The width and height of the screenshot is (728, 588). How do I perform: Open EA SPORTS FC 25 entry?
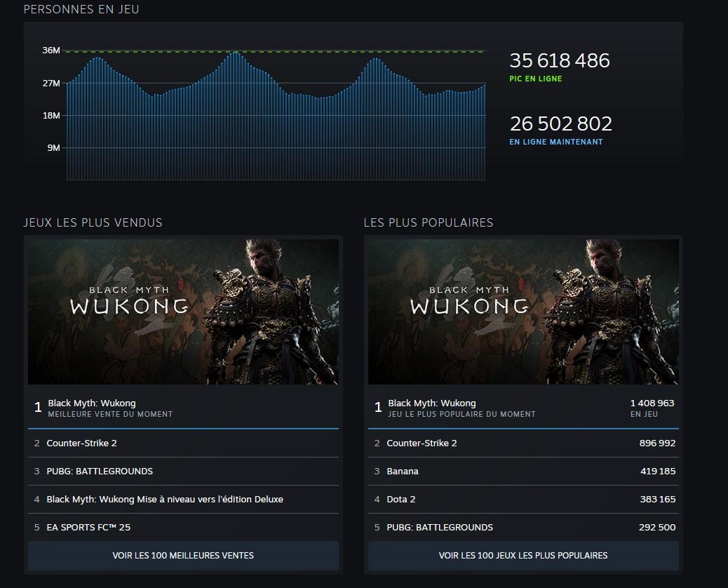183,527
